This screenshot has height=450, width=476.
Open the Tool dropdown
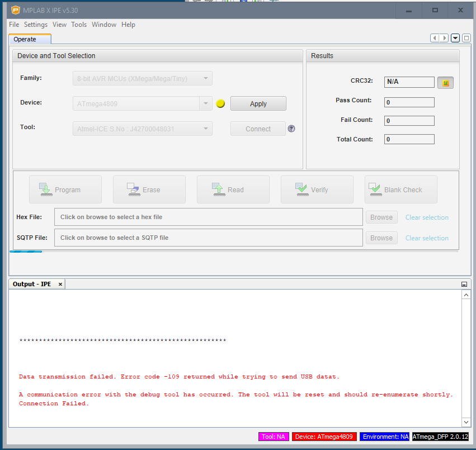(x=143, y=129)
